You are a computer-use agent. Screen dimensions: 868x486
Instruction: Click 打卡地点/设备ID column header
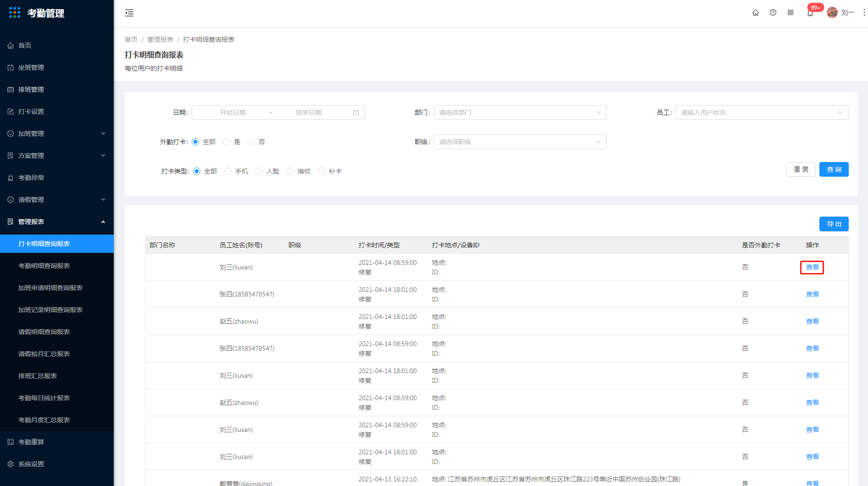point(455,245)
